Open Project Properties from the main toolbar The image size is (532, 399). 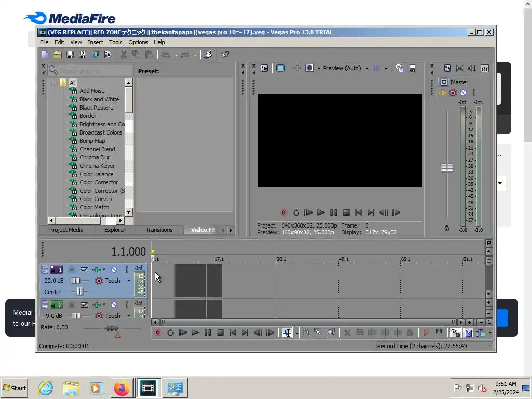[x=108, y=54]
